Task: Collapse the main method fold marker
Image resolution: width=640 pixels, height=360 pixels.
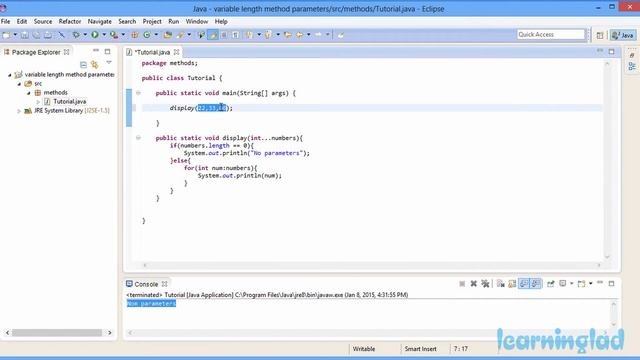Action: point(138,93)
